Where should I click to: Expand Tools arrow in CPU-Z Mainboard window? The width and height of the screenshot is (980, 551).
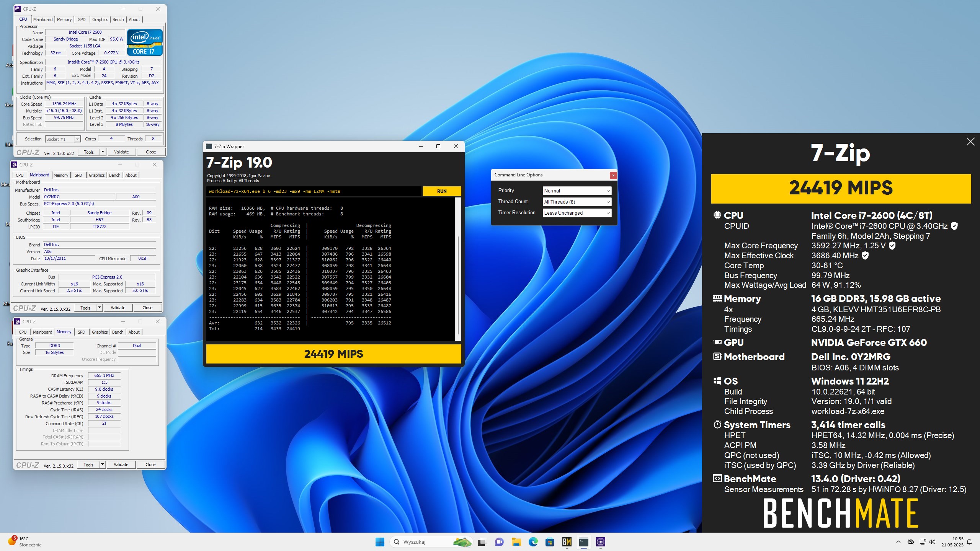(99, 308)
